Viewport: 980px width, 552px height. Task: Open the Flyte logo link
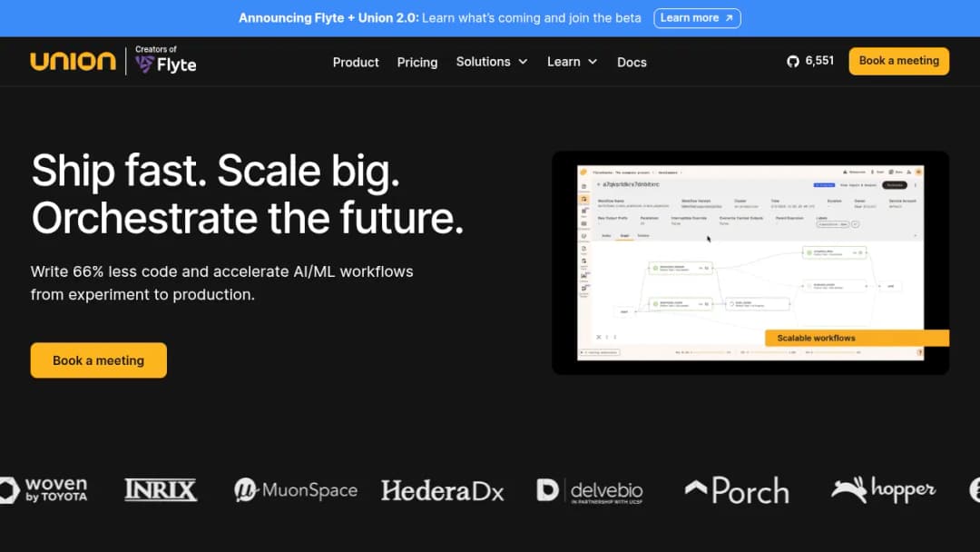166,64
